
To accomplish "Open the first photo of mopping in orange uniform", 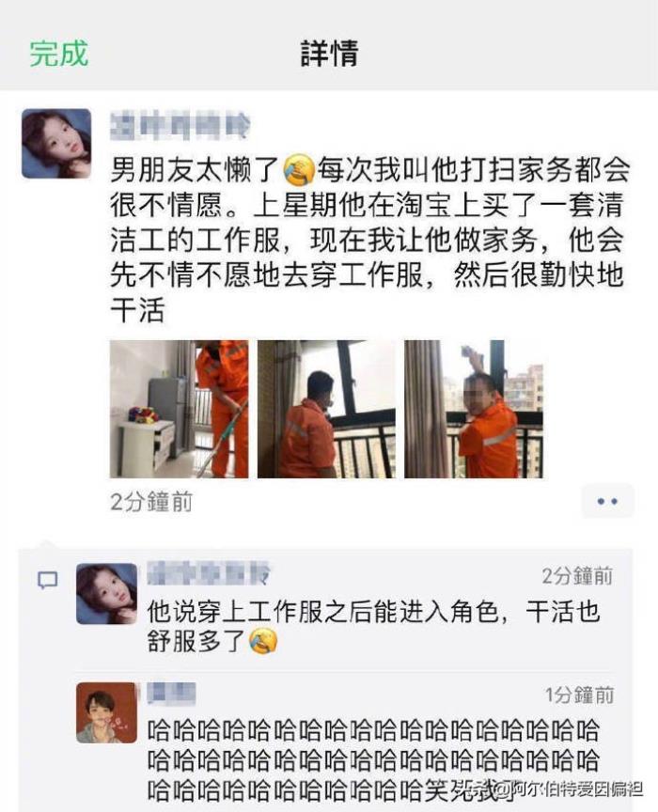I will point(180,409).
